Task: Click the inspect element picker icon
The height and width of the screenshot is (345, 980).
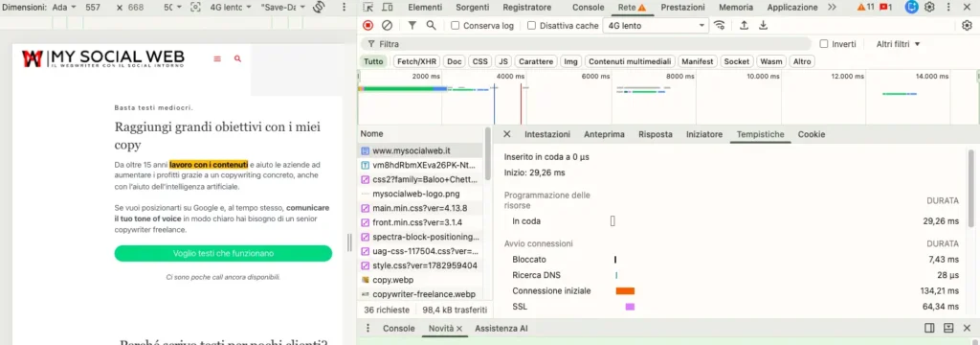Action: (368, 8)
